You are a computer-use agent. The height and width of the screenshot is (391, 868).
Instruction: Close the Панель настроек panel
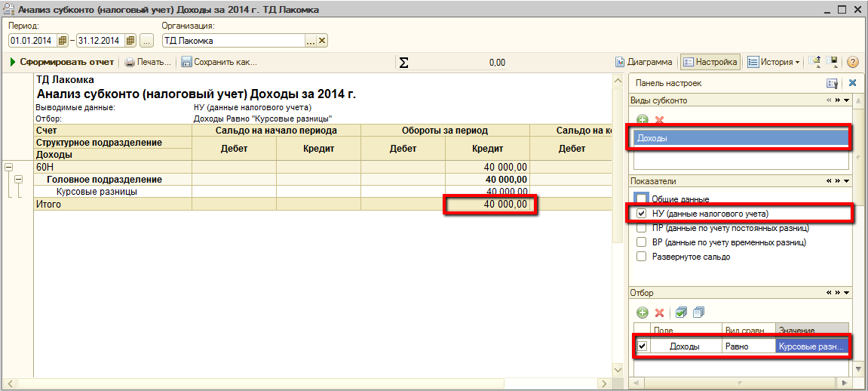pos(853,83)
